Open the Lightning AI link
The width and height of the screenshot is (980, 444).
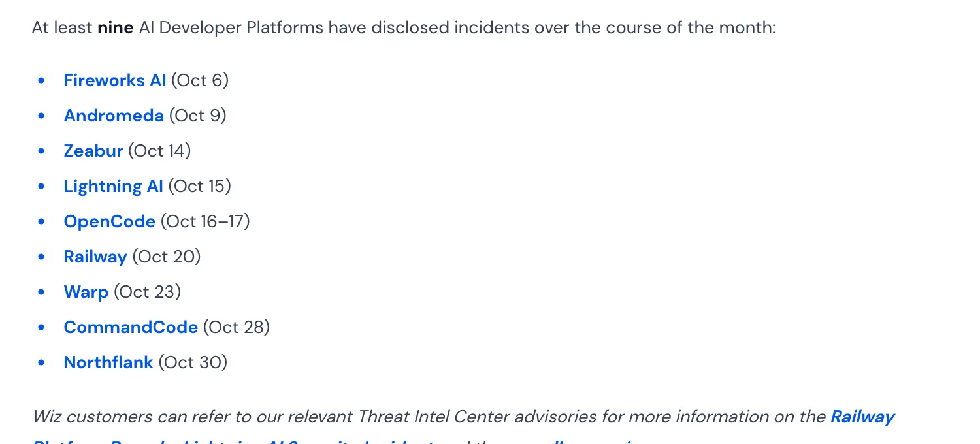[x=113, y=186]
